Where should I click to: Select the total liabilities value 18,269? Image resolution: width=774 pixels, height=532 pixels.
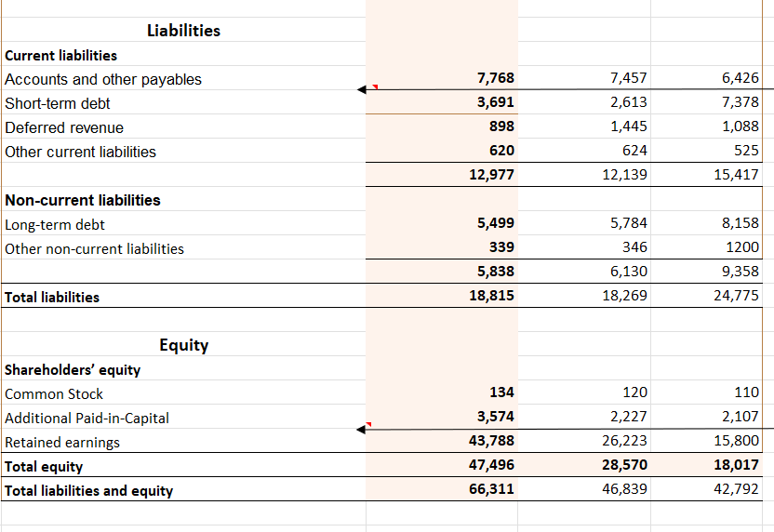(584, 296)
